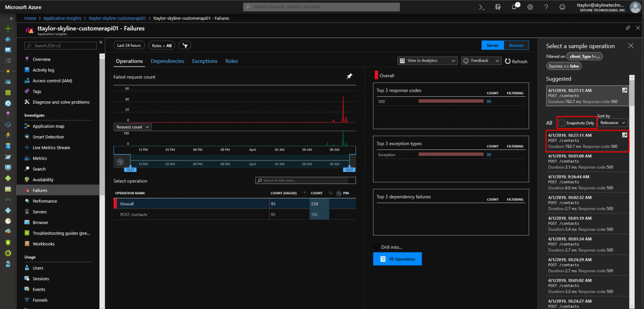Open the Sort by Relevance dropdown
This screenshot has height=309, width=644.
(x=613, y=122)
